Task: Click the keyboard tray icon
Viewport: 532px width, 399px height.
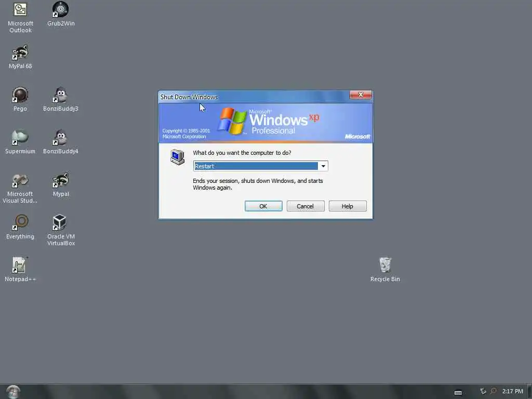Action: coord(458,393)
